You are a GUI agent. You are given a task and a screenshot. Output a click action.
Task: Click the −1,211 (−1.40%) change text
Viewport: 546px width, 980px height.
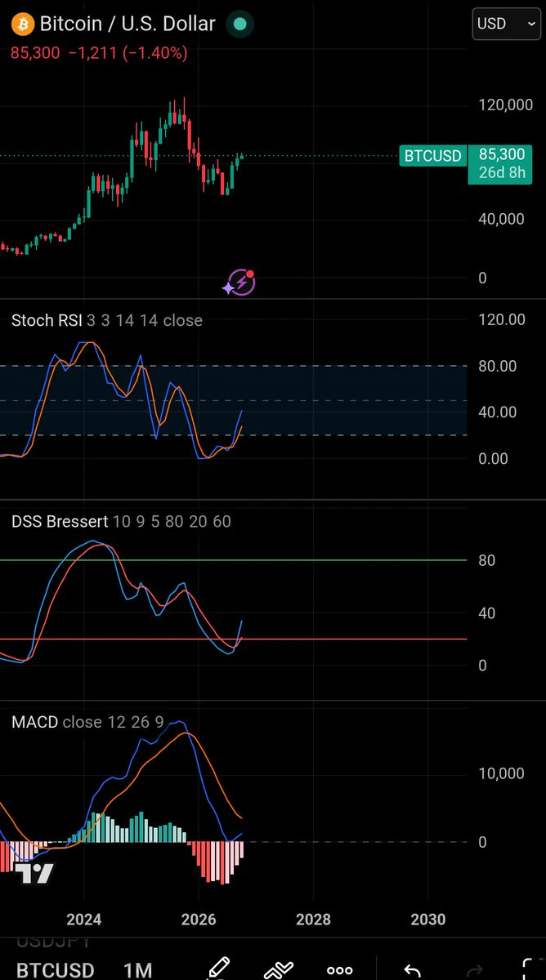click(x=128, y=53)
